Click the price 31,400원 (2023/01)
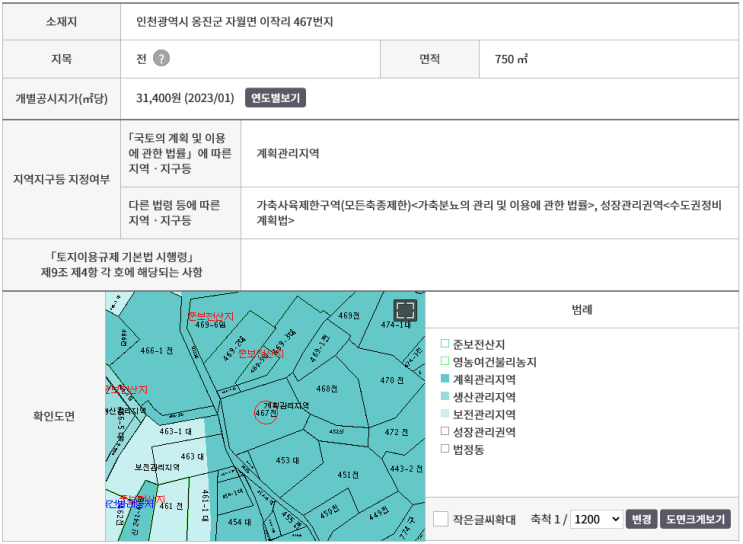The height and width of the screenshot is (544, 743). tap(185, 98)
